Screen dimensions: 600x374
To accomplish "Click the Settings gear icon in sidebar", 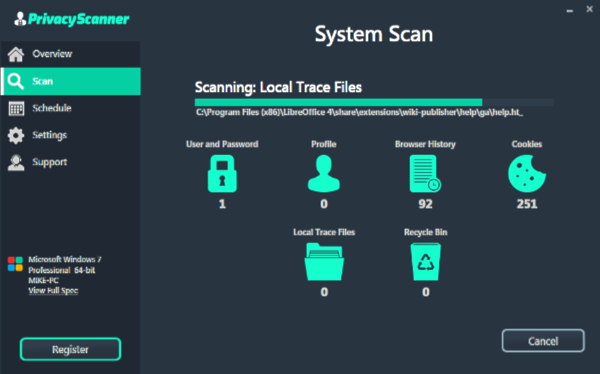I will coord(16,135).
